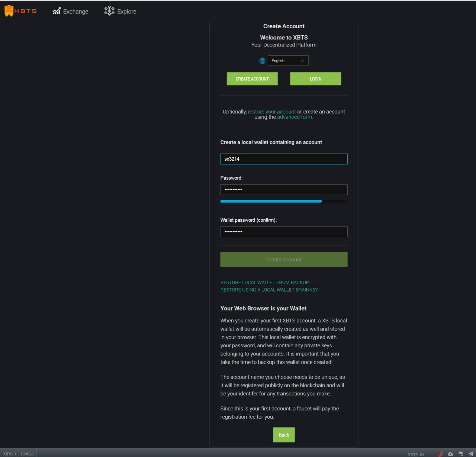
Task: Choose RESTORE LOCAL WALLET FROM BACKUP
Action: 264,283
